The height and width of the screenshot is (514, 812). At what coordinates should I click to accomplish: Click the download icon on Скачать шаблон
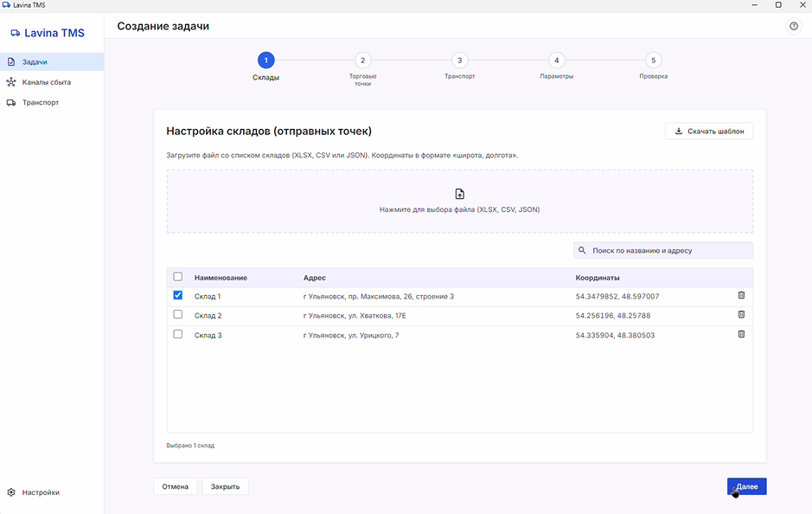pos(678,131)
